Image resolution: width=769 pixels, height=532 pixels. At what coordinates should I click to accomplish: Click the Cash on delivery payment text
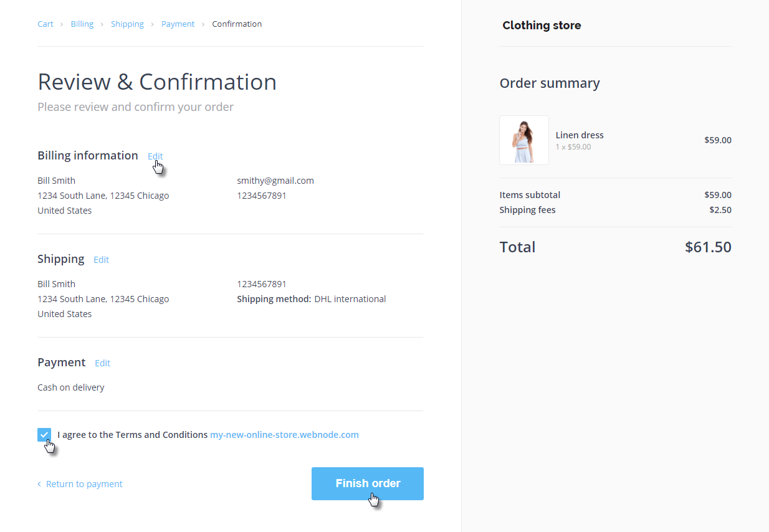click(71, 387)
